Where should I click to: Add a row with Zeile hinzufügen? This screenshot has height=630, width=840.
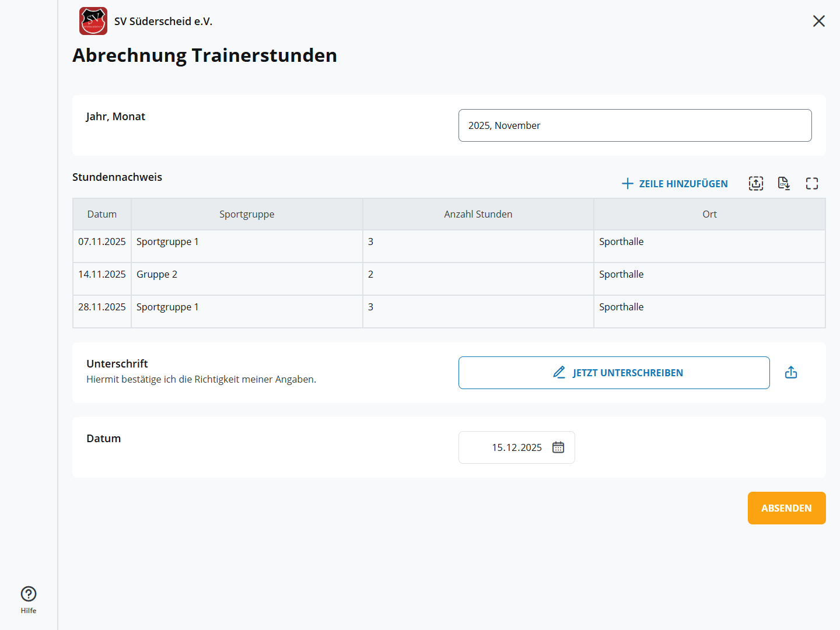pyautogui.click(x=674, y=184)
